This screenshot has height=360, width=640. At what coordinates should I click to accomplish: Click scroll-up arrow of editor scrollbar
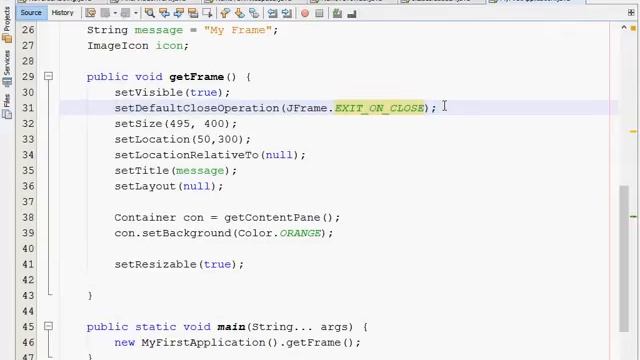(x=624, y=28)
